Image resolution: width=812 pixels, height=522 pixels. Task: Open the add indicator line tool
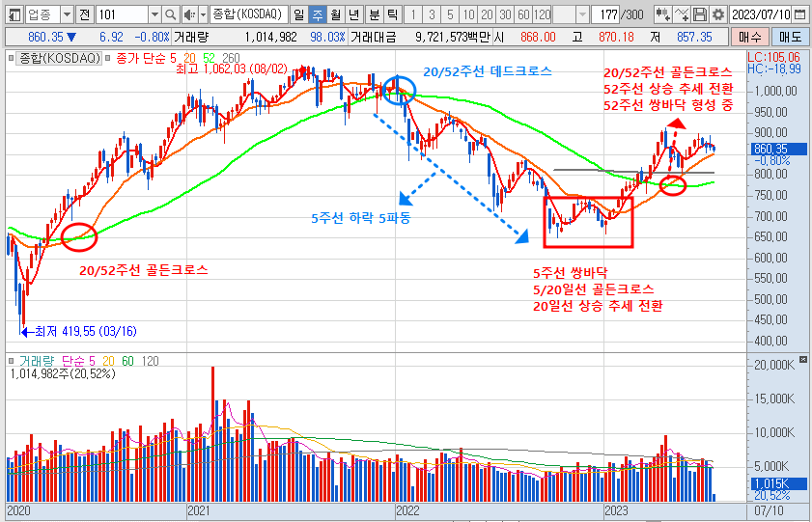coord(682,14)
